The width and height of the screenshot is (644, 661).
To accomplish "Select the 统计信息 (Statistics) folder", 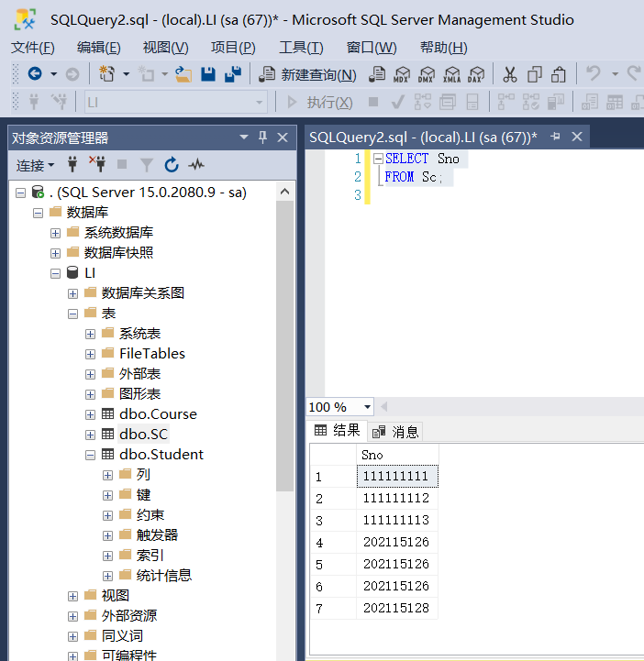I will pos(163,576).
